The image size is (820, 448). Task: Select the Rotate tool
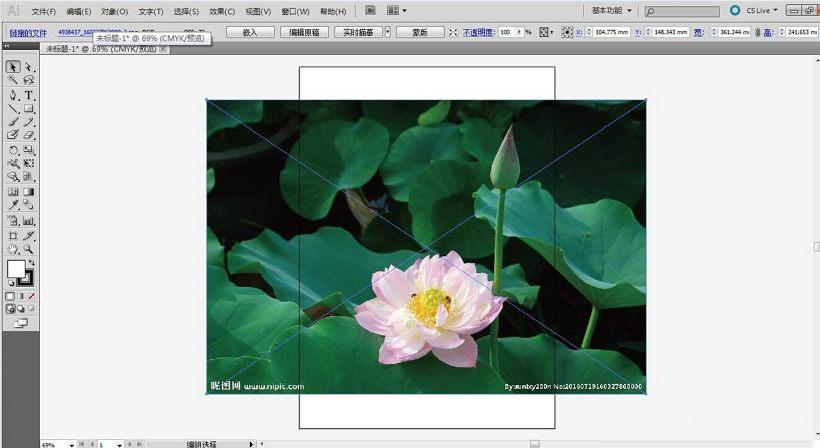click(x=14, y=150)
